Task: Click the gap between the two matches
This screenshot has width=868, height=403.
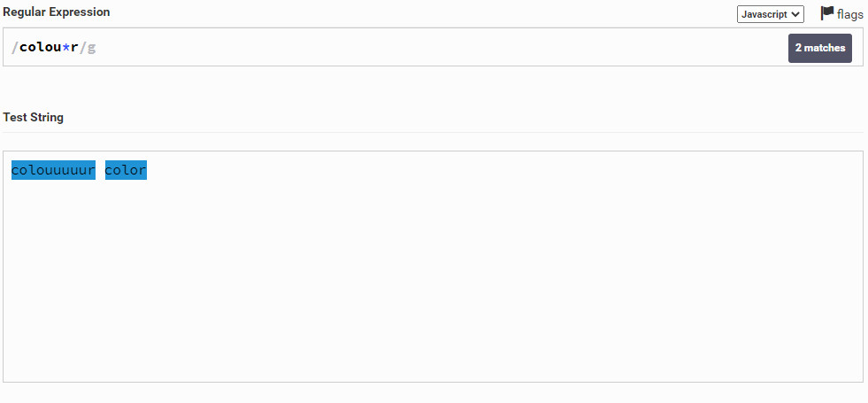Action: coord(100,170)
